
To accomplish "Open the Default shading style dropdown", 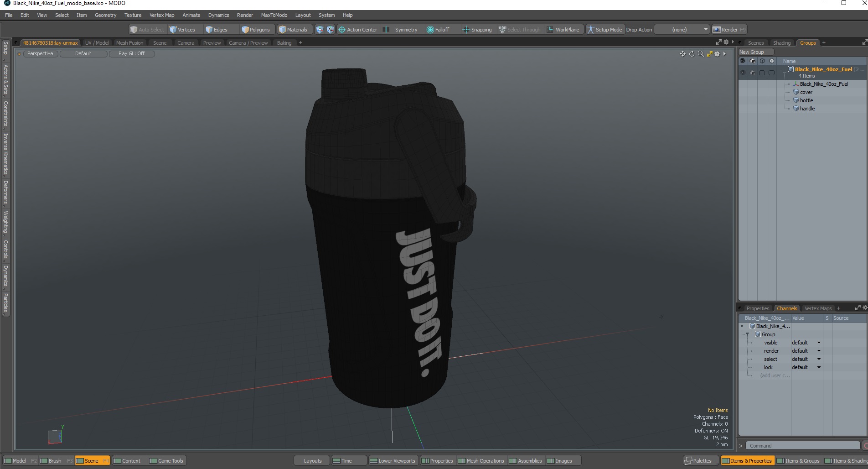I will [83, 54].
